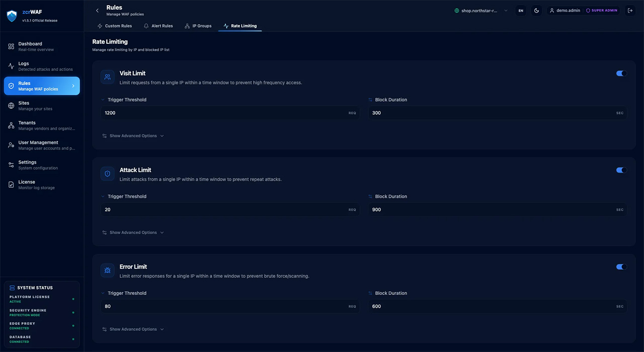
Task: Disable the Error Limit toggle
Action: (x=621, y=267)
